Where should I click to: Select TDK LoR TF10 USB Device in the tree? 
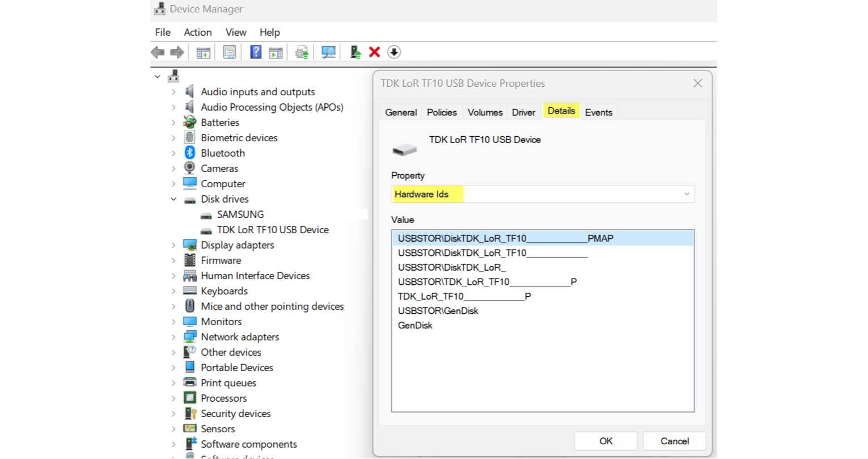[x=273, y=230]
